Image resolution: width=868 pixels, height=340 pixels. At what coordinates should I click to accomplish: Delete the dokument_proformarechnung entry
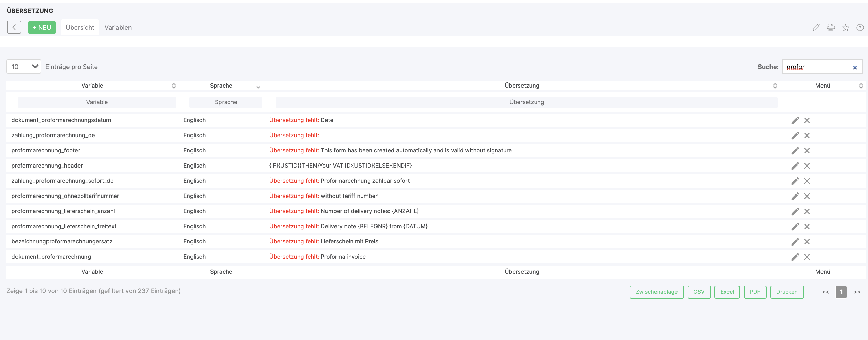click(x=807, y=257)
